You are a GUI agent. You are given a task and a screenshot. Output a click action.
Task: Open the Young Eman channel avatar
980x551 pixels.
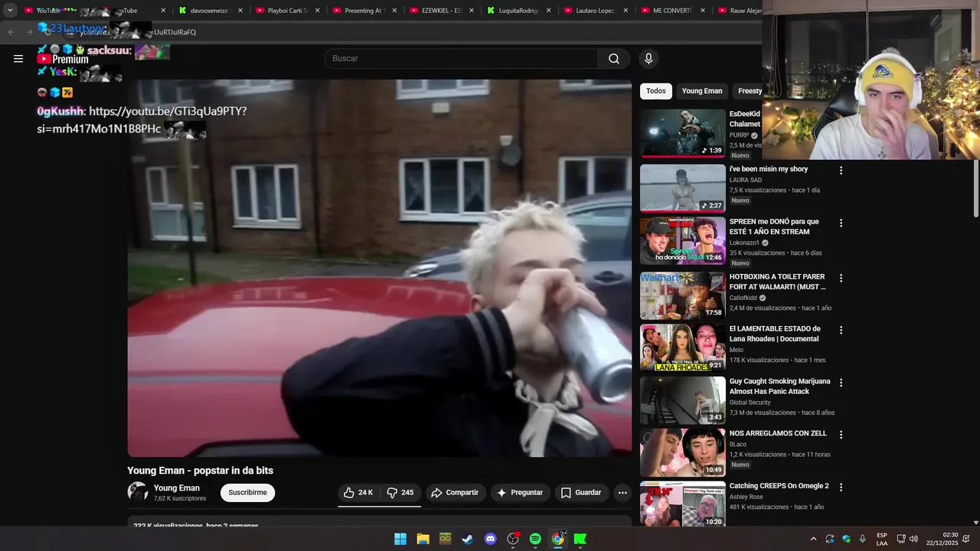coord(138,492)
